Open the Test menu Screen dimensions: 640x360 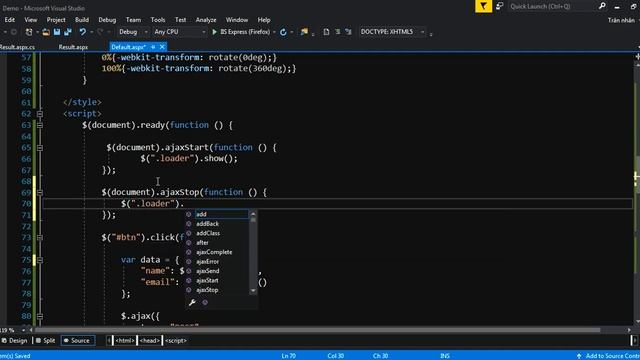pos(180,20)
